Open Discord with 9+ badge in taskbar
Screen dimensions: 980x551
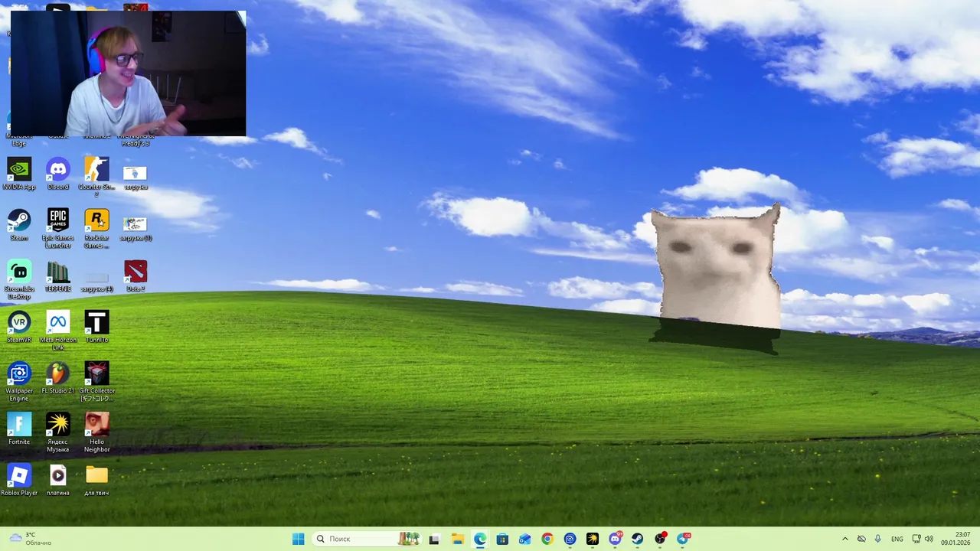click(x=615, y=539)
